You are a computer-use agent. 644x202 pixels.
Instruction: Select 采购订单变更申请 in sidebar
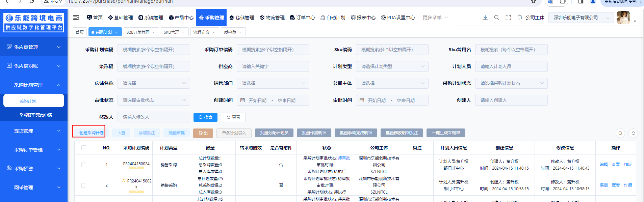[x=36, y=115]
